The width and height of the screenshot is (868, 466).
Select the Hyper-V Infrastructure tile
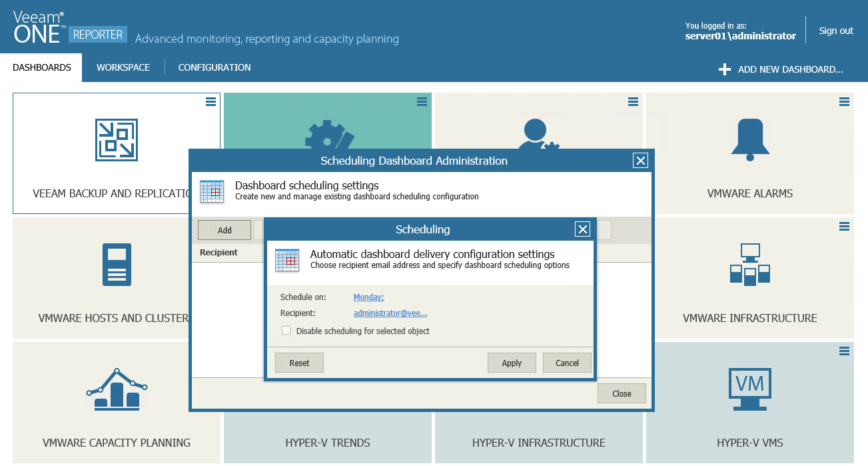click(539, 436)
